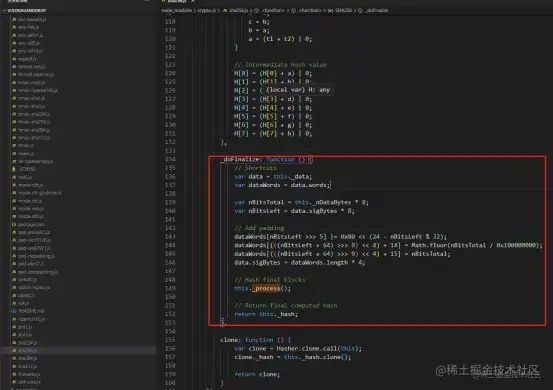Open hmac.js in the file tree
Image resolution: width=553 pixels, height=390 pixels.
pyautogui.click(x=26, y=145)
